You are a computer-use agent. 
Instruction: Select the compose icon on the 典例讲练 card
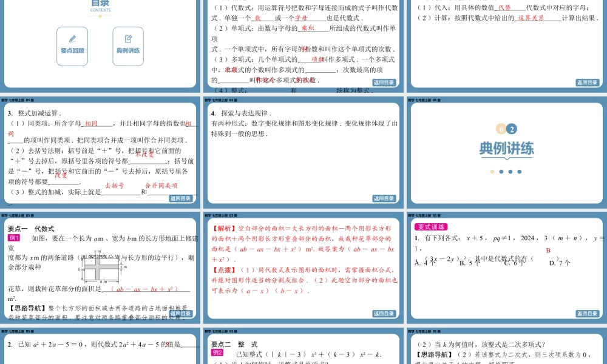pyautogui.click(x=128, y=38)
